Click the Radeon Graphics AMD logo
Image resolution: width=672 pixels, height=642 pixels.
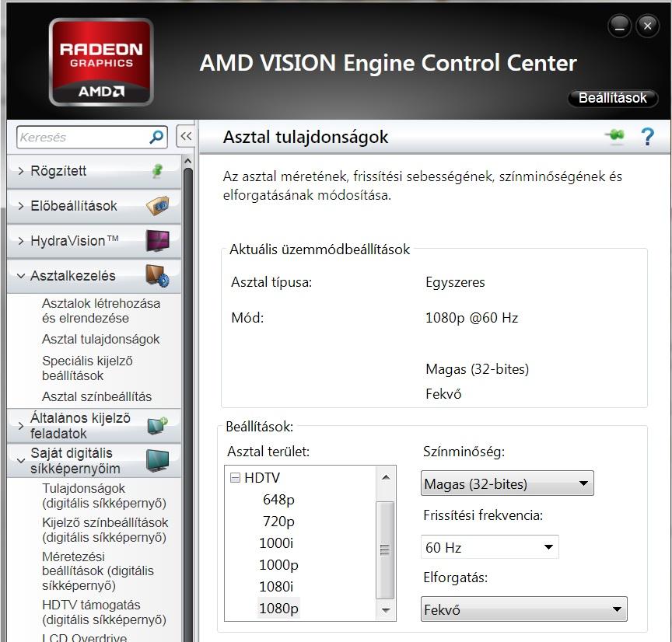[x=101, y=62]
